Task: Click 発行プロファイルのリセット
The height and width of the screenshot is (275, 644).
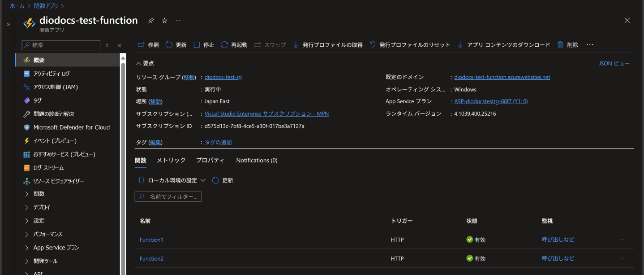Action: click(410, 45)
